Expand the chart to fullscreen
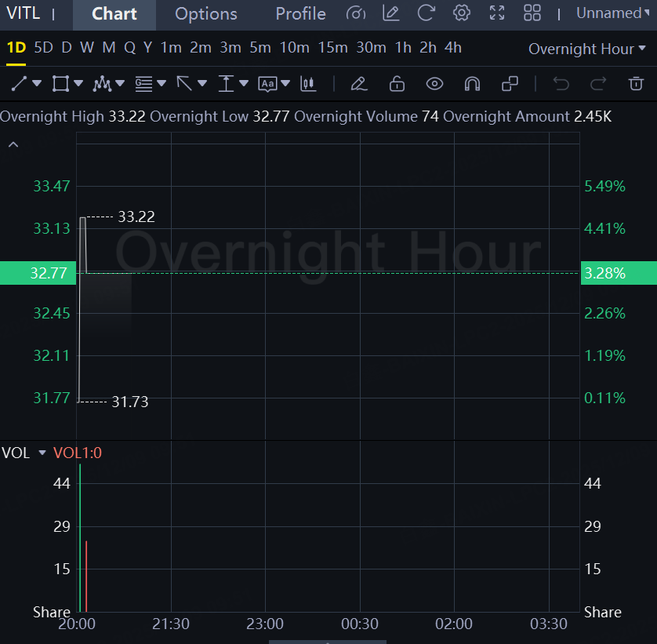The height and width of the screenshot is (644, 657). (x=497, y=13)
